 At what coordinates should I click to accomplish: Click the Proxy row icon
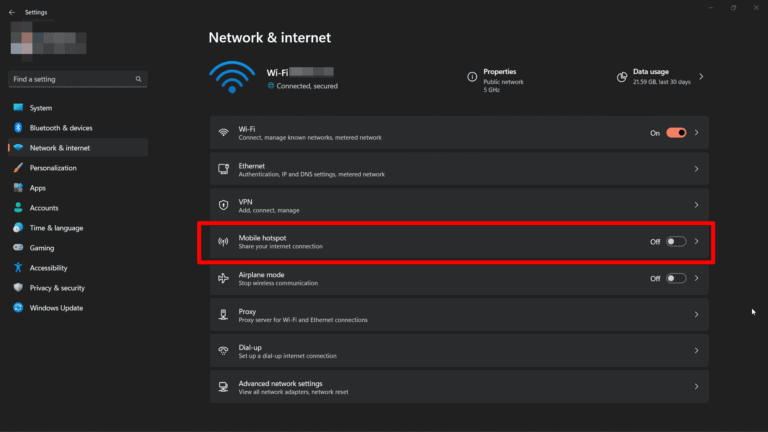tap(223, 315)
